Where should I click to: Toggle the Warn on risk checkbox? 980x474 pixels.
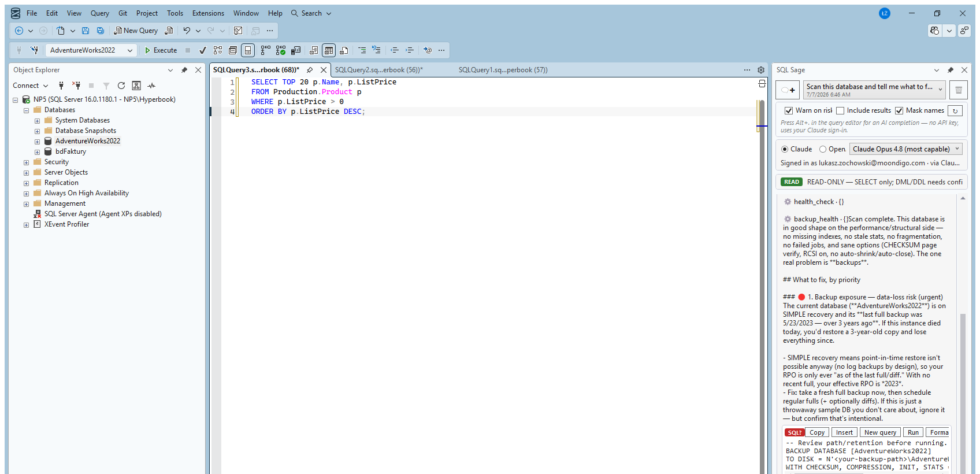(x=789, y=110)
